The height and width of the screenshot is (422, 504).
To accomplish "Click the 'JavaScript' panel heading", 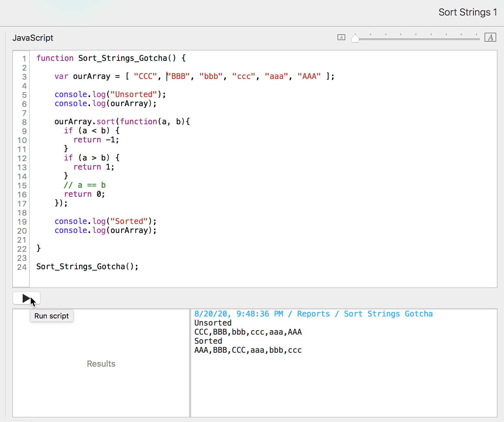I will click(33, 38).
